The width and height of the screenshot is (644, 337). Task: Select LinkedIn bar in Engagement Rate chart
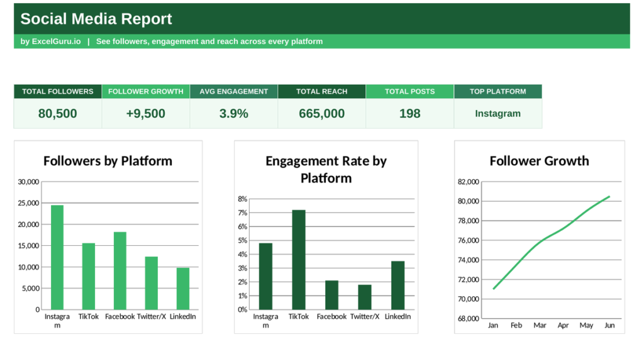tap(397, 285)
